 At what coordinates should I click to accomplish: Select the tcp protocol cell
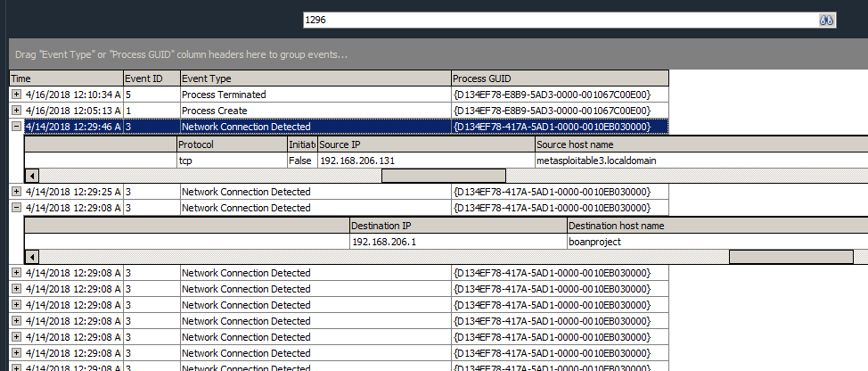pyautogui.click(x=232, y=161)
